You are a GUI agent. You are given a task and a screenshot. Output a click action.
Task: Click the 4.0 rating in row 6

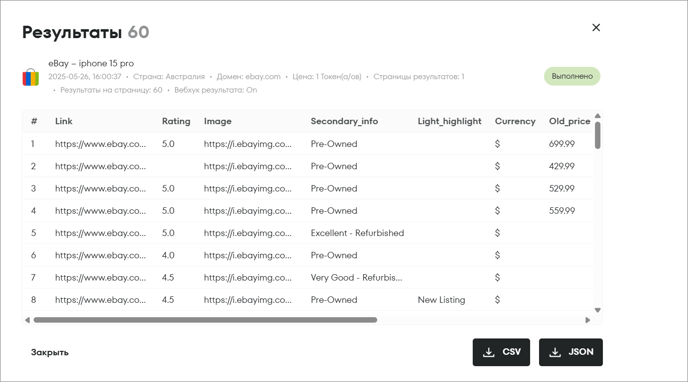(x=168, y=255)
